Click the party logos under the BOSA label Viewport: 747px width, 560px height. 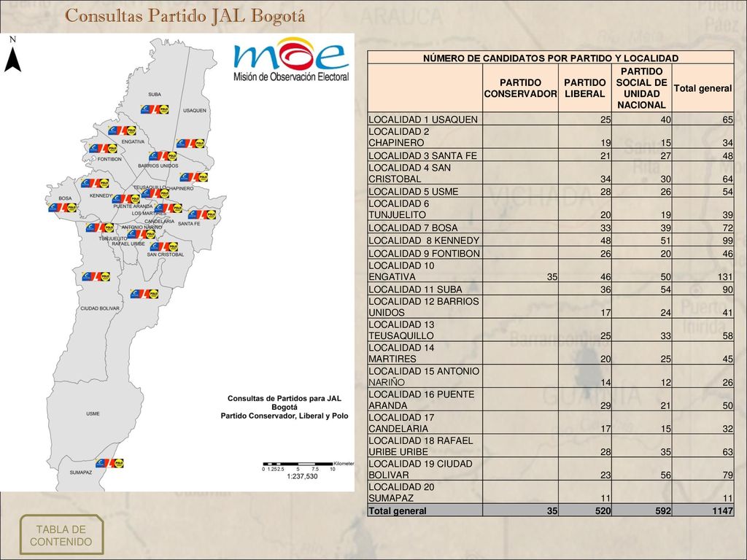point(63,208)
